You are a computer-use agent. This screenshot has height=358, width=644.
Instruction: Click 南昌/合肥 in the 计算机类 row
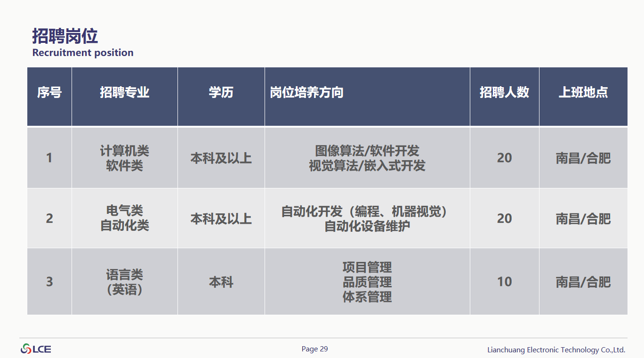coord(583,158)
